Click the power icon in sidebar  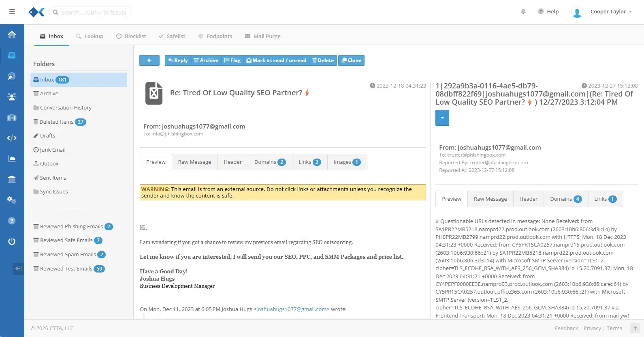[12, 242]
